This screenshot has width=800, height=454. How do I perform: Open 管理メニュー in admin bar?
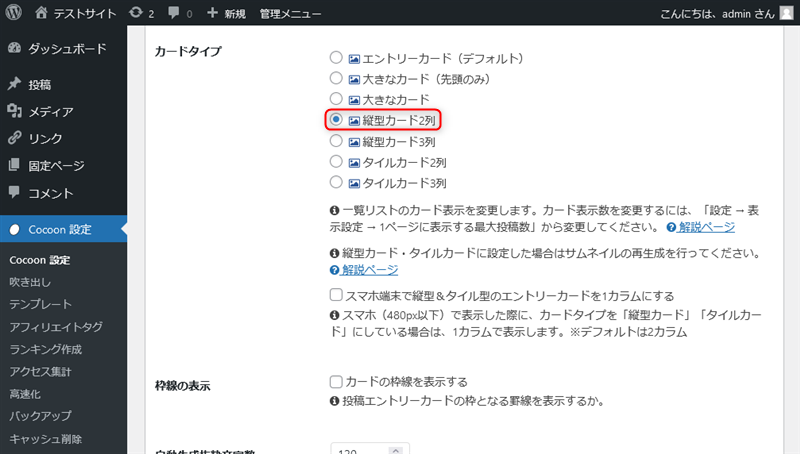[x=290, y=14]
